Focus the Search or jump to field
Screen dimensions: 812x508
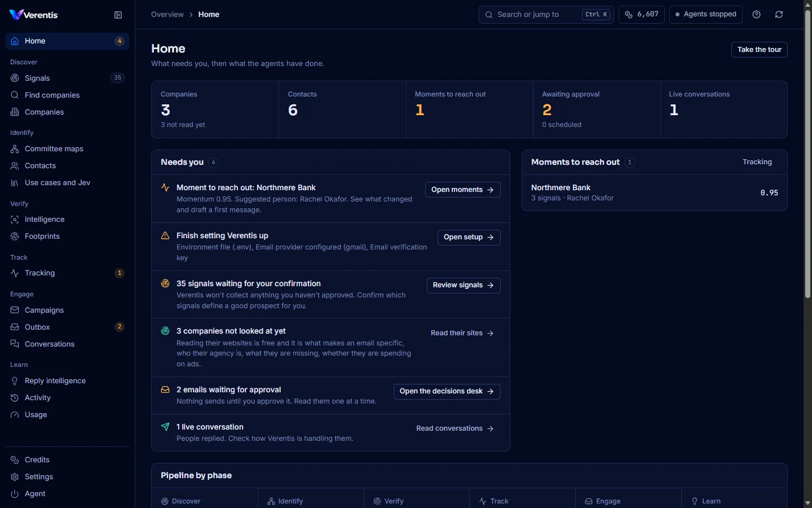[546, 15]
